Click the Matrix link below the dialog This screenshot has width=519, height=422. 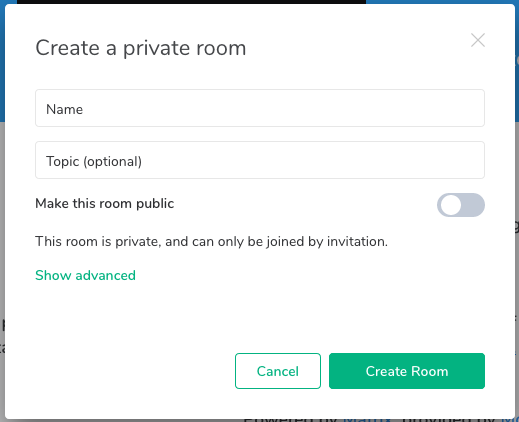click(367, 419)
